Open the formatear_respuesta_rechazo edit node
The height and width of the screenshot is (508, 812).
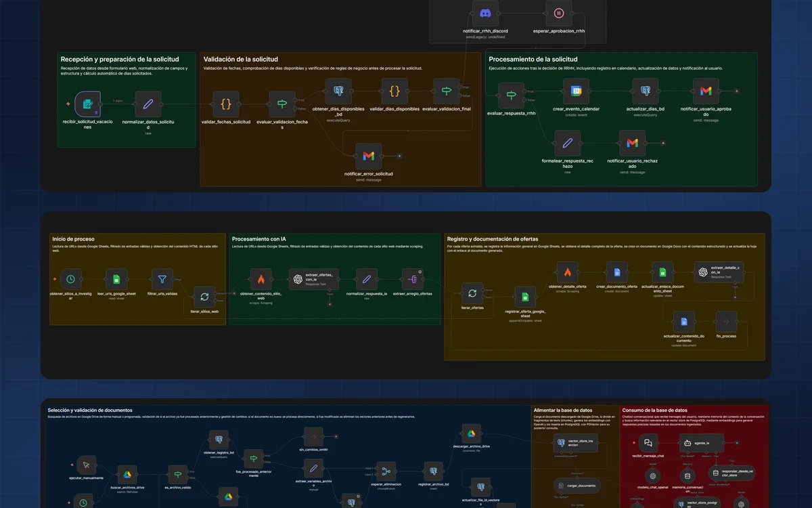pyautogui.click(x=568, y=143)
